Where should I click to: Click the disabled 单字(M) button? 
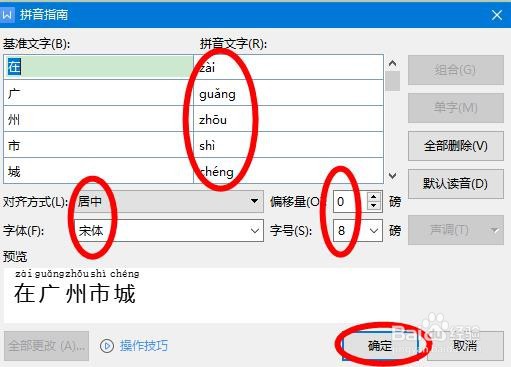456,108
